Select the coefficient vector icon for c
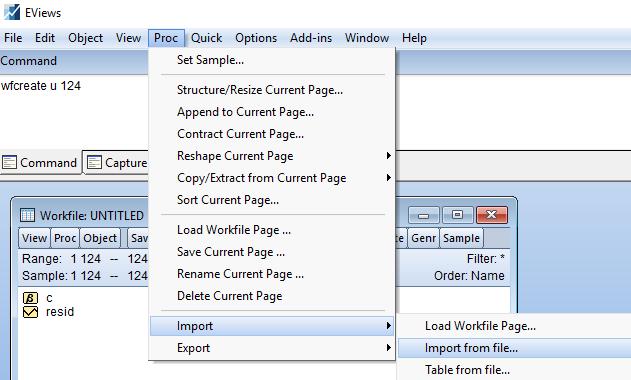This screenshot has width=631, height=380. (31, 298)
